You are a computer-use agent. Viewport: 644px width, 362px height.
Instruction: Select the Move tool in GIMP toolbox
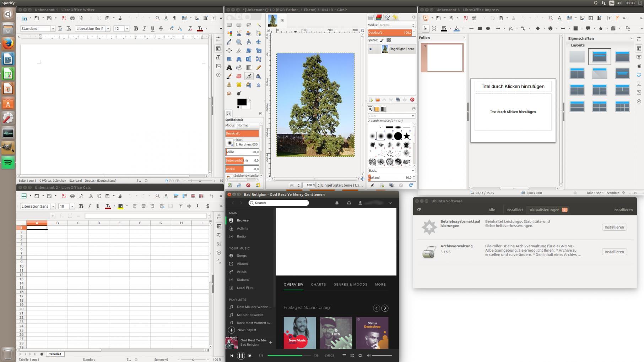[258, 42]
